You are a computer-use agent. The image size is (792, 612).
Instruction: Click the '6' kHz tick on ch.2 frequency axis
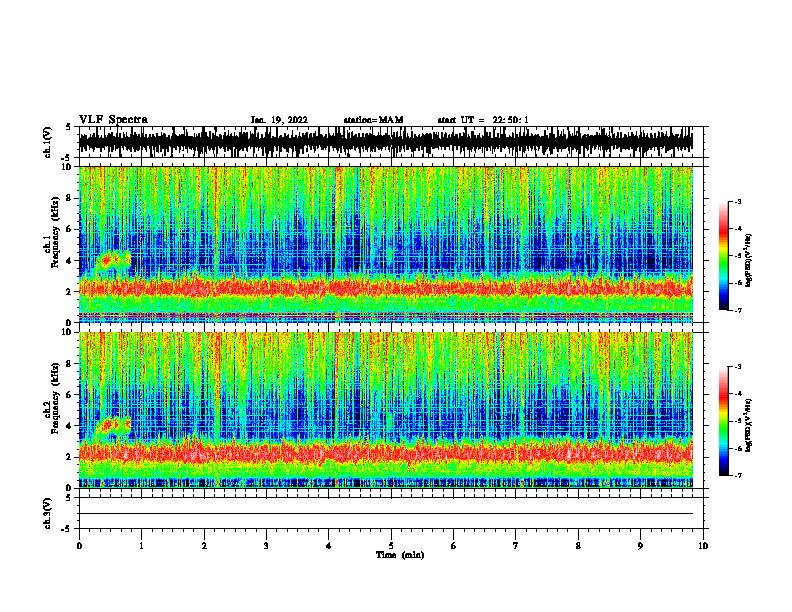(x=70, y=395)
